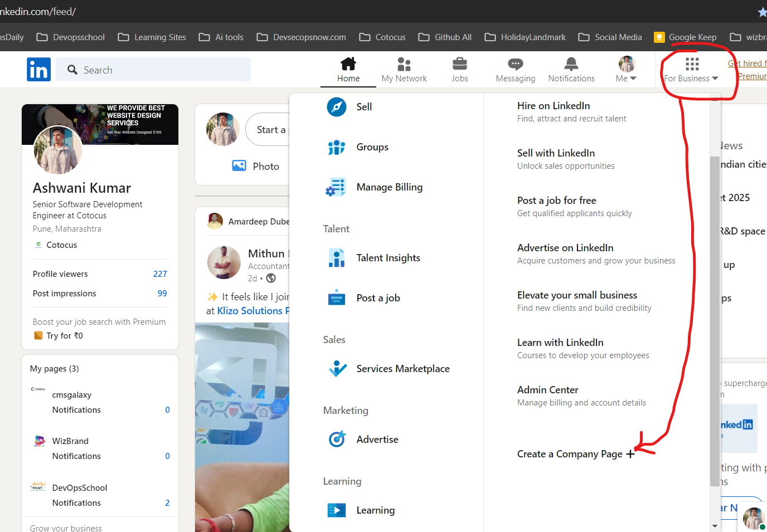Click the Services Marketplace icon
This screenshot has width=767, height=532.
coord(337,368)
